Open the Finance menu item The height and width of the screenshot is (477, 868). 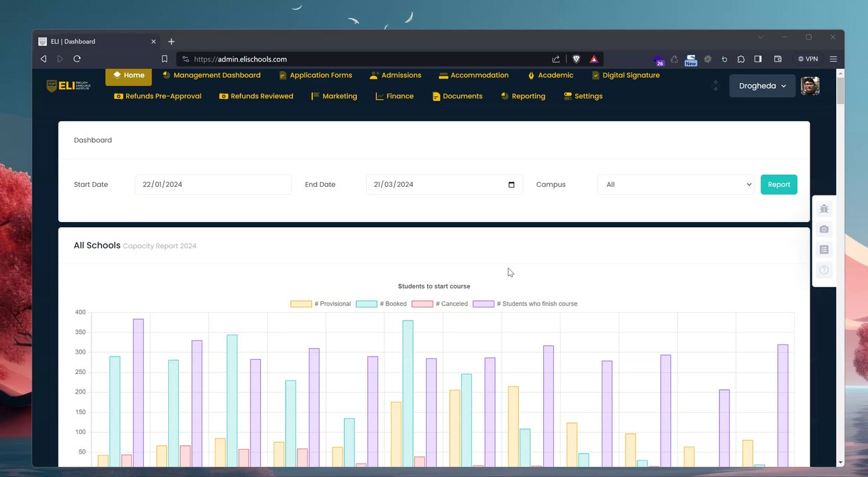(x=394, y=96)
